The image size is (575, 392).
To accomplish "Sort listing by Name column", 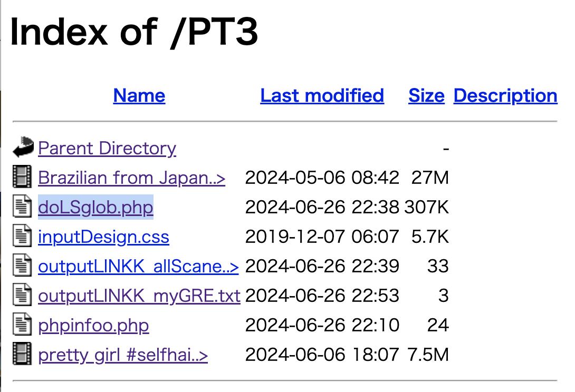I will click(139, 95).
